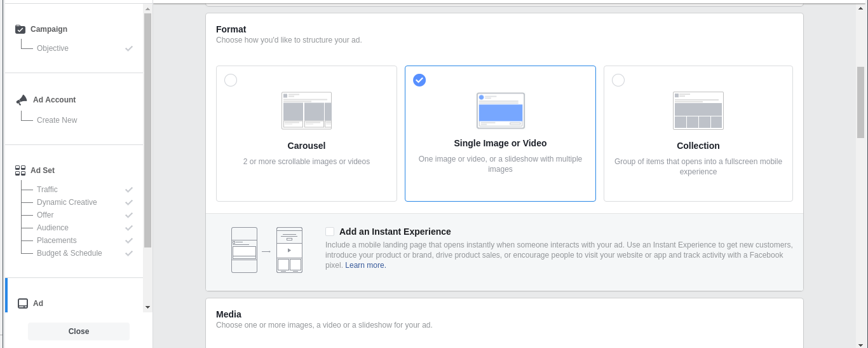
Task: Click the checkmark beside Budget & Schedule
Action: (x=129, y=253)
